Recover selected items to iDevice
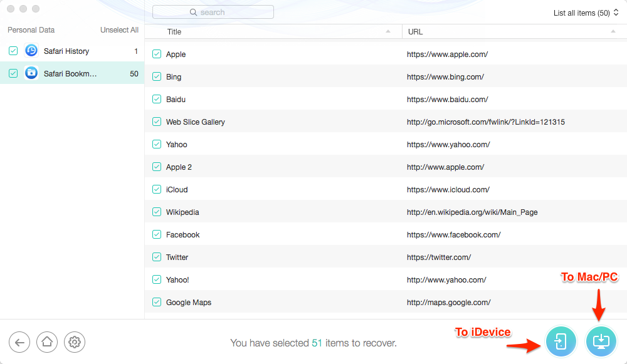Screen dimensions: 627x364 click(561, 341)
